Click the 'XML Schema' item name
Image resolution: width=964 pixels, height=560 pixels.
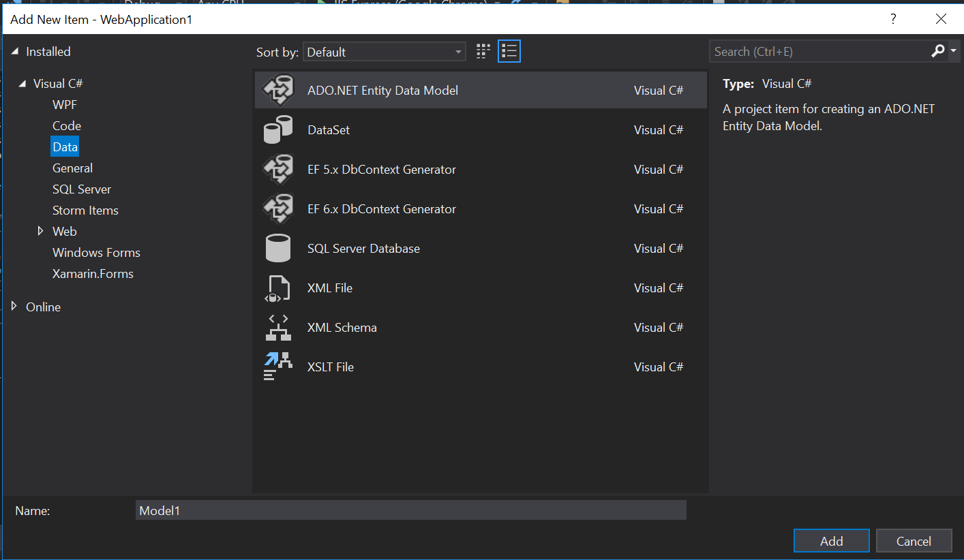342,327
